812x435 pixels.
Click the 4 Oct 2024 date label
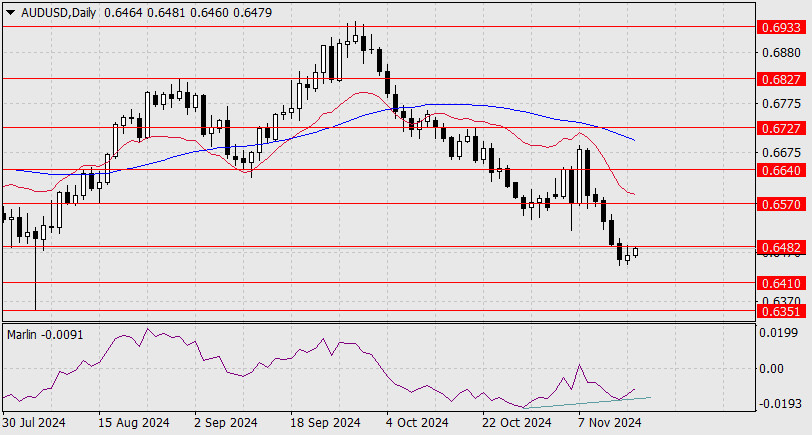coord(417,423)
